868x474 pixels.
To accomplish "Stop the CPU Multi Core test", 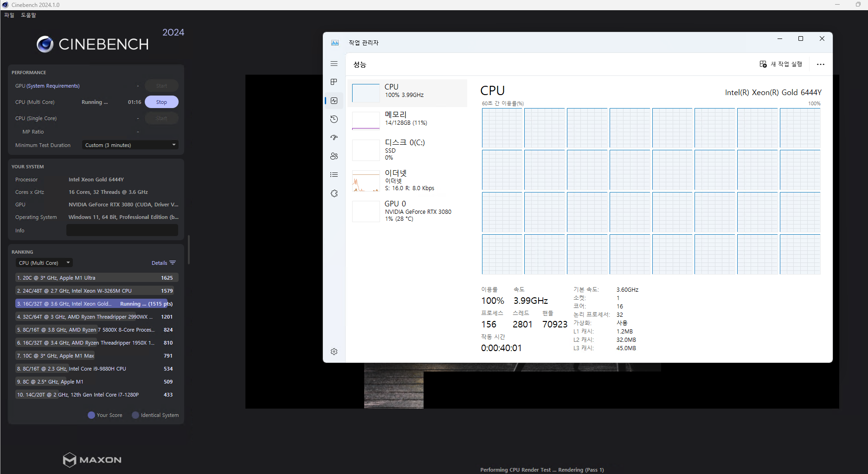I will click(x=161, y=102).
